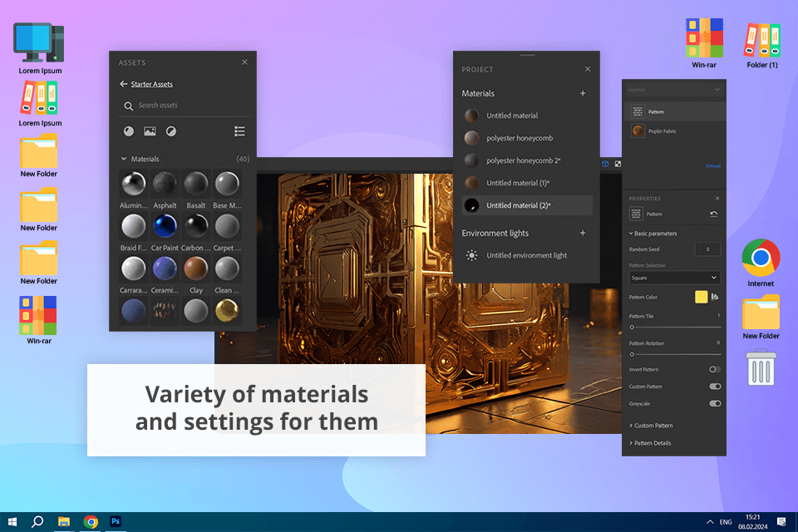Image resolution: width=798 pixels, height=532 pixels.
Task: Expand the Custom Pattern section
Action: pos(631,426)
